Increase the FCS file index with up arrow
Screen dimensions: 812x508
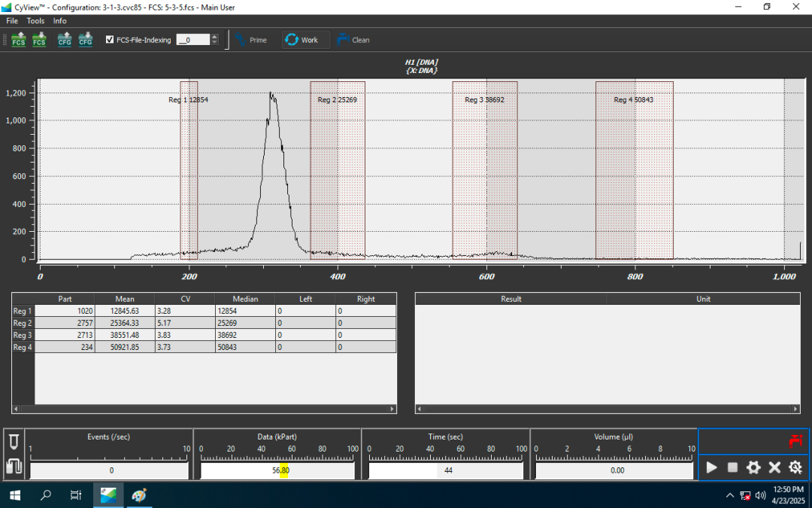click(214, 37)
